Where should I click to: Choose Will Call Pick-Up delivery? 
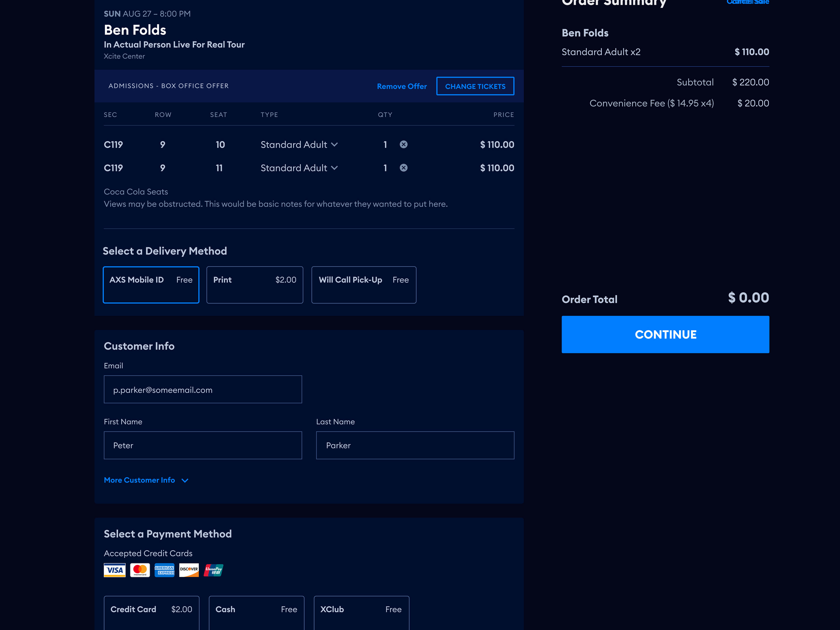[x=364, y=285]
